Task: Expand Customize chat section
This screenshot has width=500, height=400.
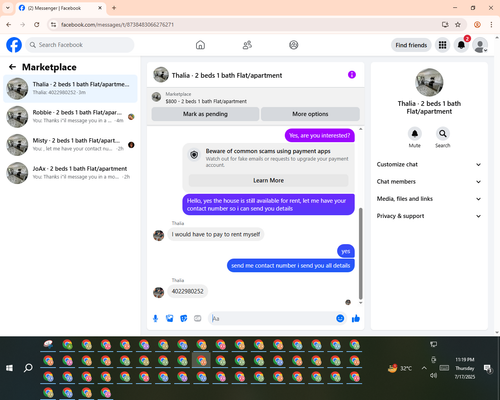Action: click(429, 164)
